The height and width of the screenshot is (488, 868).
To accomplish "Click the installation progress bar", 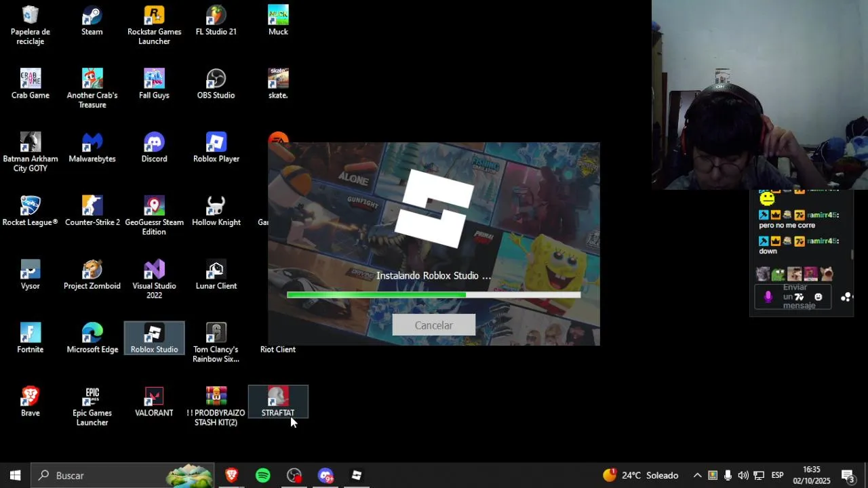I will [434, 295].
